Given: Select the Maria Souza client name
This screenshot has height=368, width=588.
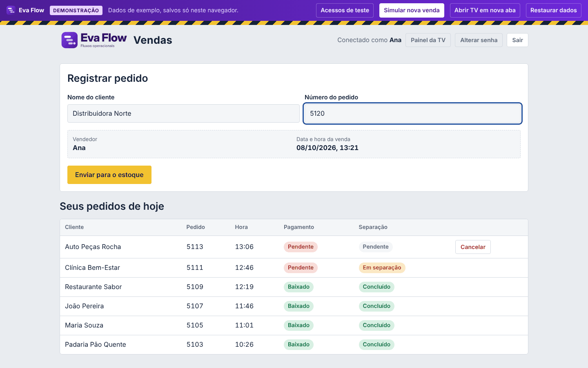Looking at the screenshot, I should pos(84,325).
